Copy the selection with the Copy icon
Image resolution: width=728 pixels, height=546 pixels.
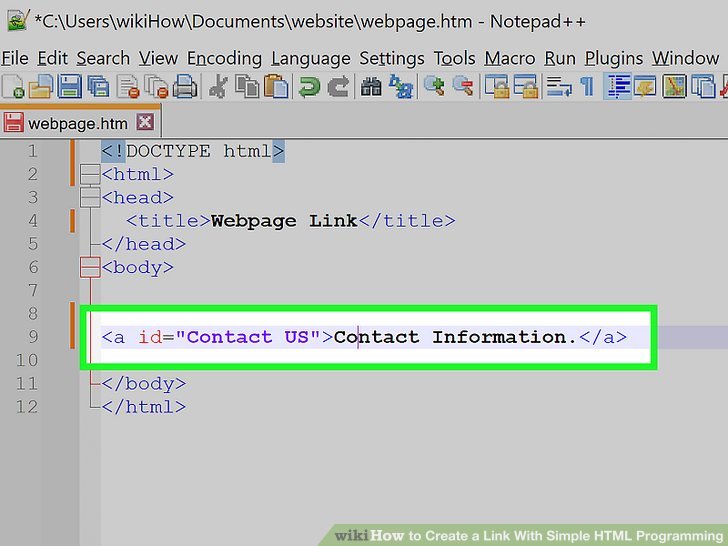tap(247, 87)
